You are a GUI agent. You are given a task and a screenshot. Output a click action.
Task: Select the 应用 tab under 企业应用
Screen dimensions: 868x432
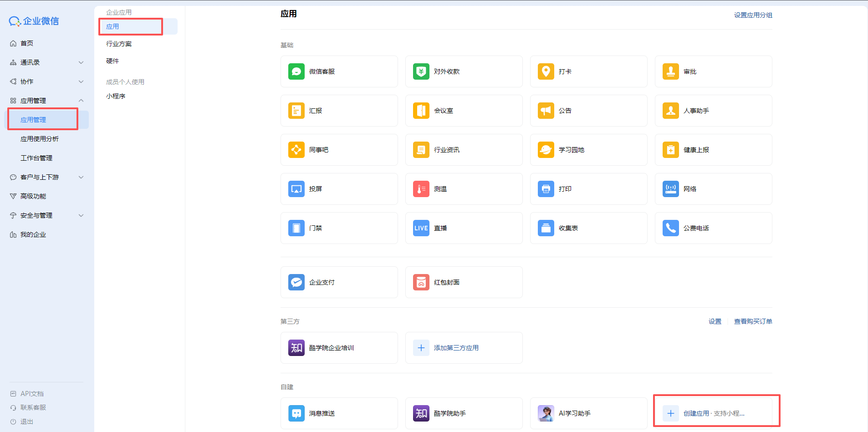pos(138,26)
